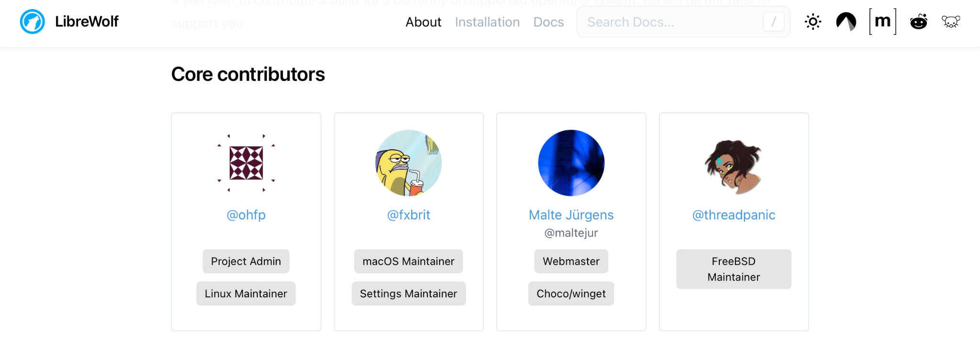980x338 pixels.
Task: Open the @threadpanic profile link
Action: coord(734,215)
